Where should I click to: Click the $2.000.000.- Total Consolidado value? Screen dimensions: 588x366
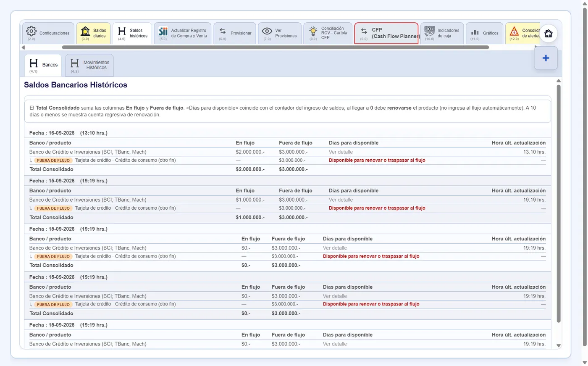(250, 169)
